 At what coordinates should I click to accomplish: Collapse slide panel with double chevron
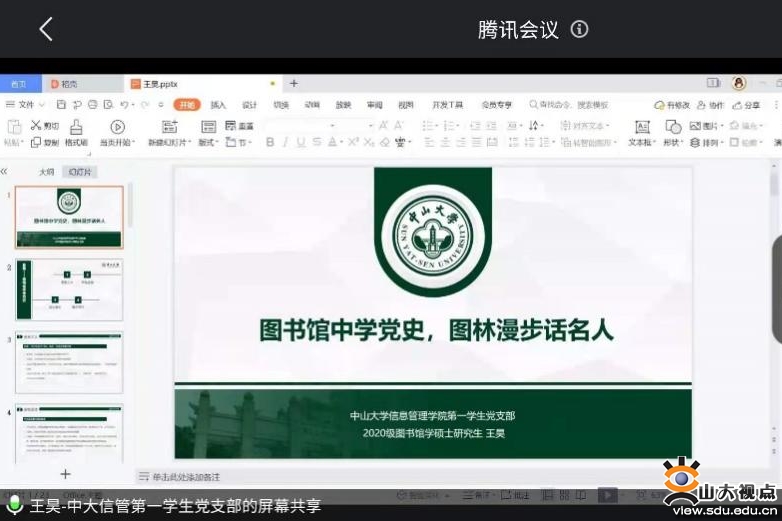pyautogui.click(x=4, y=172)
